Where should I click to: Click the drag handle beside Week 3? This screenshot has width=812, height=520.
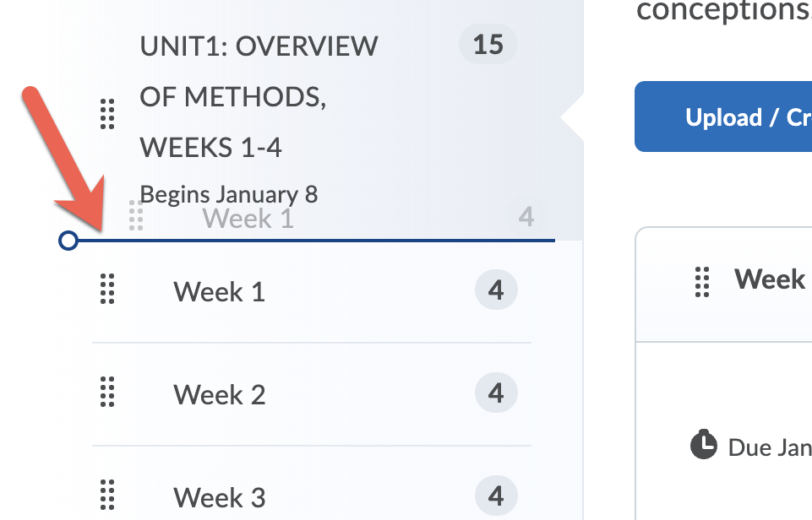107,495
